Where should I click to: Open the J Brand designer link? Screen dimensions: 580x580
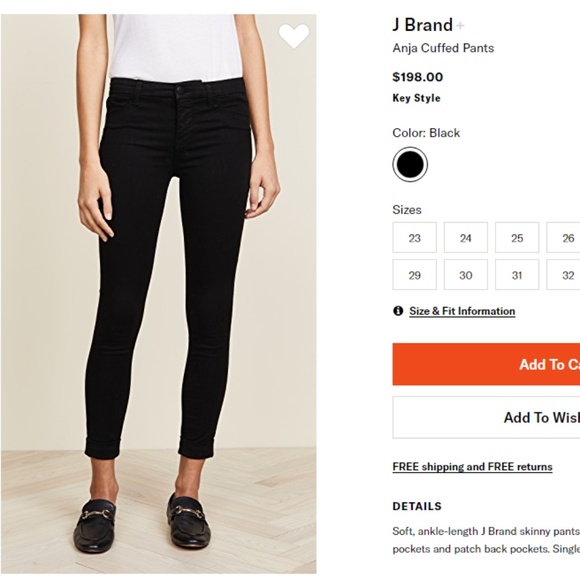(422, 25)
